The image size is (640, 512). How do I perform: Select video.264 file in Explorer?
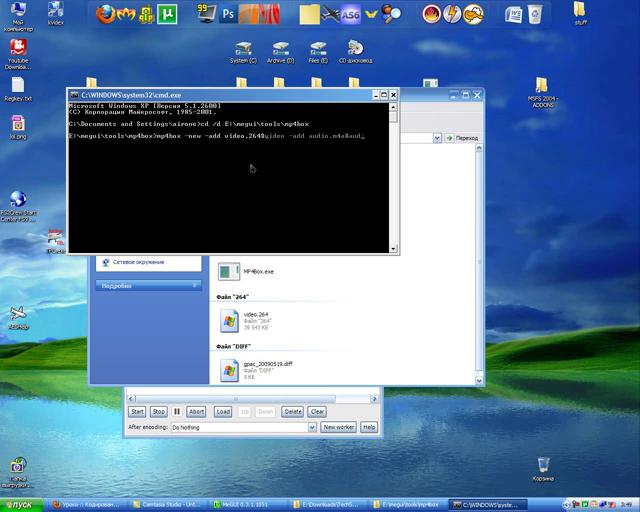pos(245,321)
